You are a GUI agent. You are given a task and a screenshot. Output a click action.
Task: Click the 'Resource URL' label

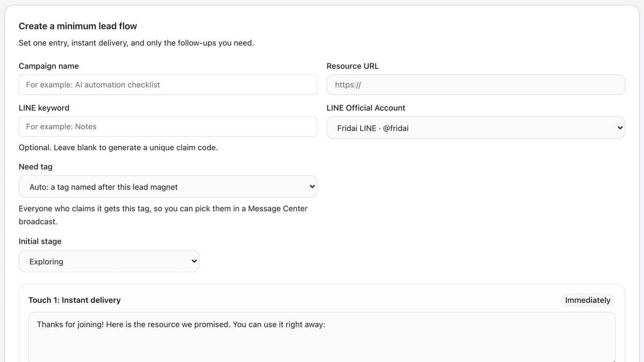(353, 66)
